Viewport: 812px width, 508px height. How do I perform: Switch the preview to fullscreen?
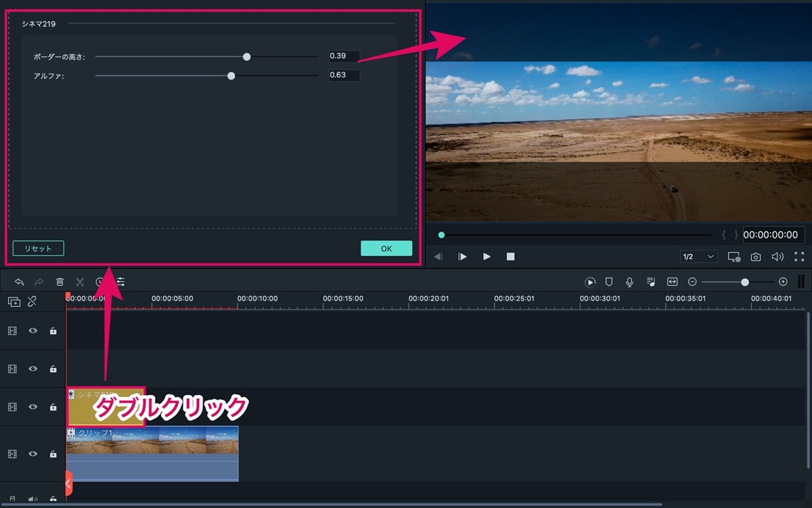coord(799,257)
